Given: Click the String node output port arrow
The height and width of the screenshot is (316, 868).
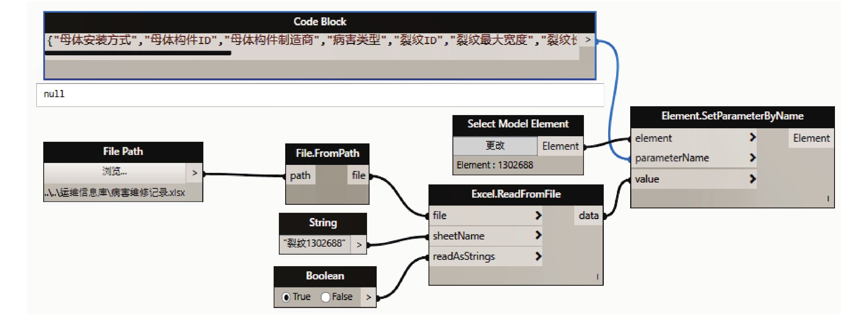Looking at the screenshot, I should (359, 245).
